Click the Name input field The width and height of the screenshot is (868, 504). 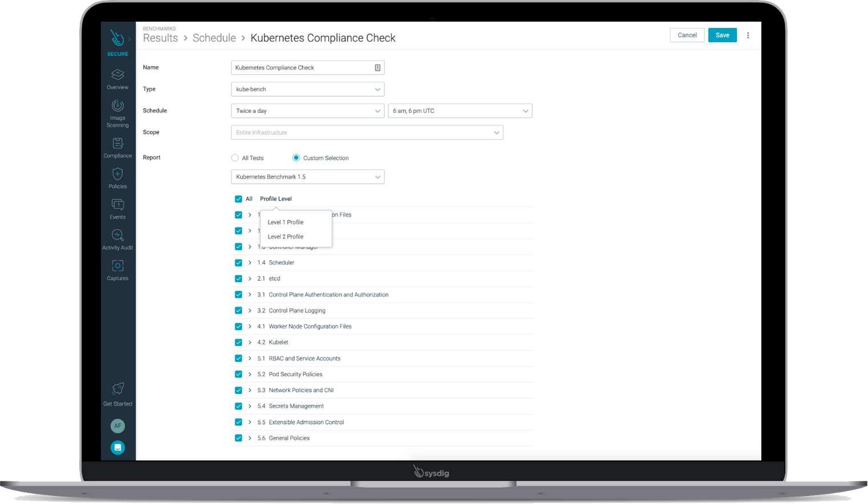click(x=307, y=68)
